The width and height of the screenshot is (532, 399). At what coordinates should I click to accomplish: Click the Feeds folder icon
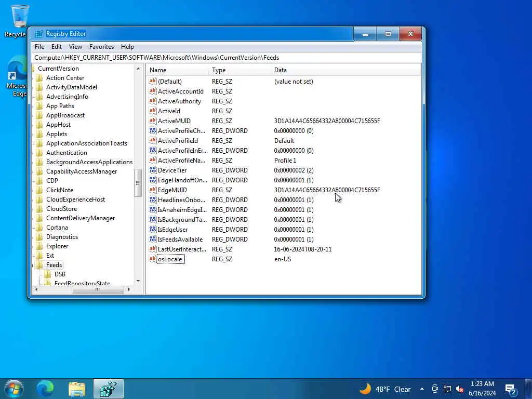(x=39, y=265)
